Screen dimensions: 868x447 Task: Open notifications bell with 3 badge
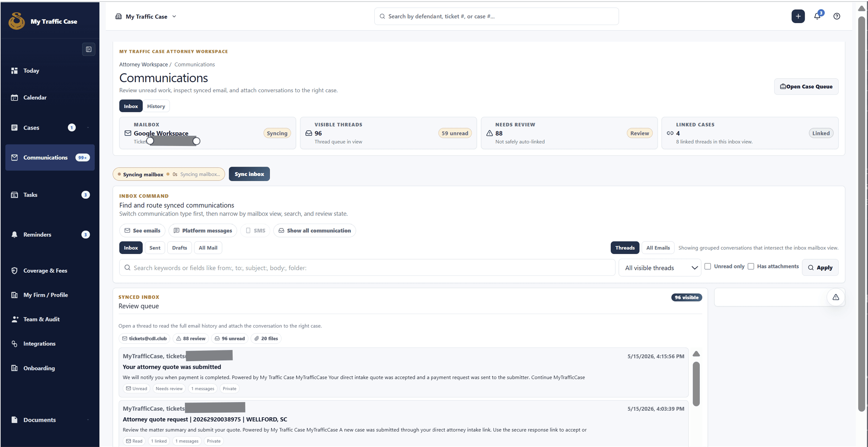pos(817,16)
